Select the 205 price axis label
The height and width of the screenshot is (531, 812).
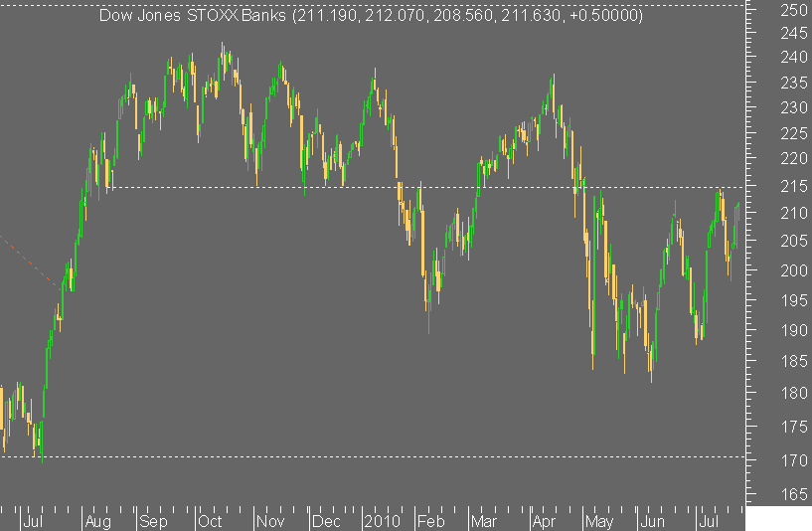[793, 241]
